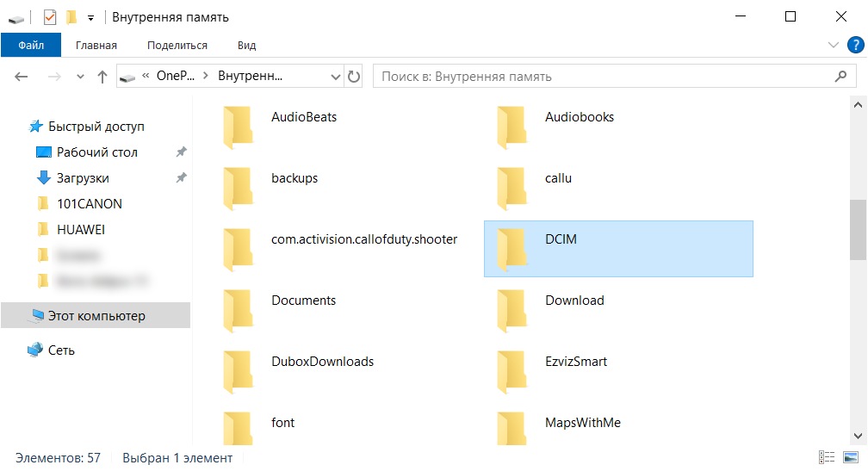
Task: Click the Forward navigation arrow
Action: (x=54, y=77)
